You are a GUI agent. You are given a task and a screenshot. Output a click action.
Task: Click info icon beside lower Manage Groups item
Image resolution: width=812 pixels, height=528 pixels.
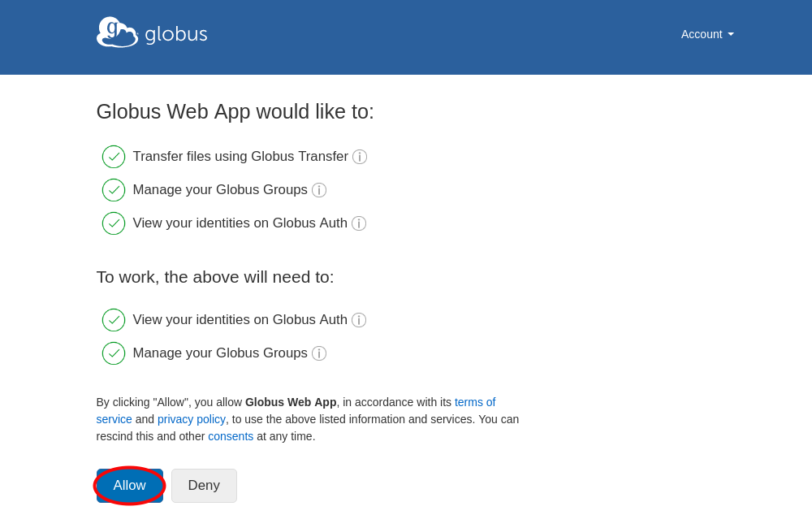click(319, 353)
